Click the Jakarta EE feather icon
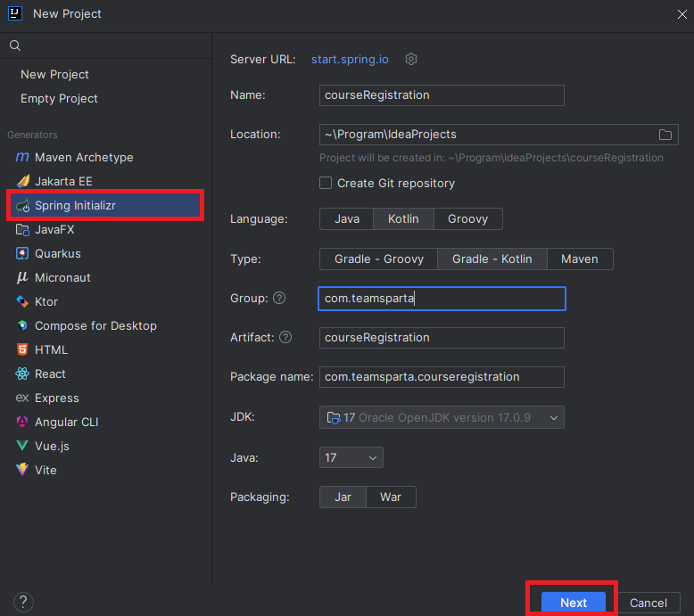The width and height of the screenshot is (694, 616). click(x=22, y=181)
